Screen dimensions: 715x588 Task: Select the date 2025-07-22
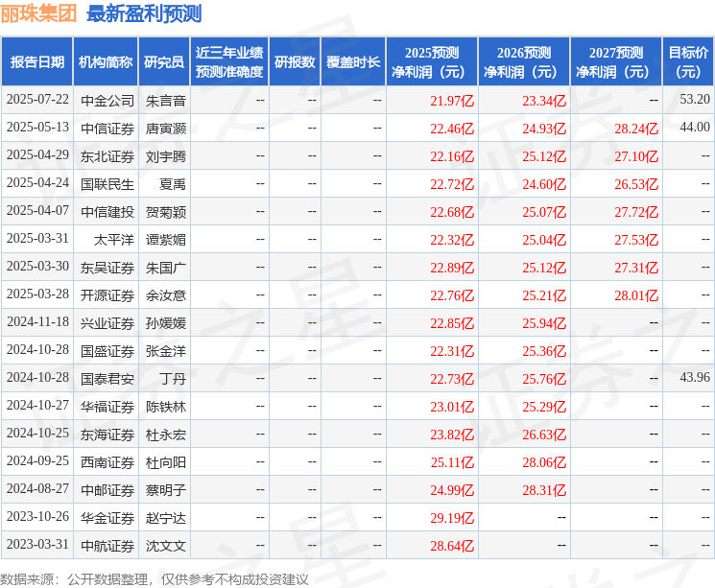pyautogui.click(x=37, y=100)
